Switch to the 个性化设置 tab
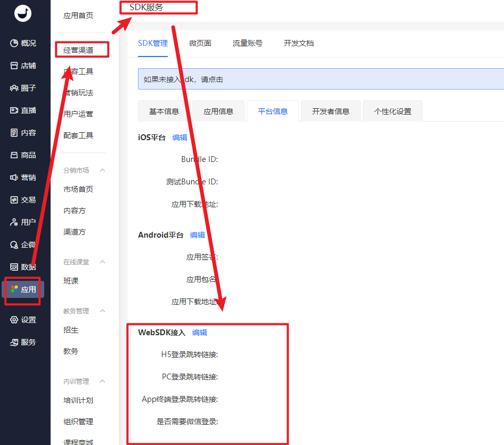The width and height of the screenshot is (504, 445). (392, 111)
